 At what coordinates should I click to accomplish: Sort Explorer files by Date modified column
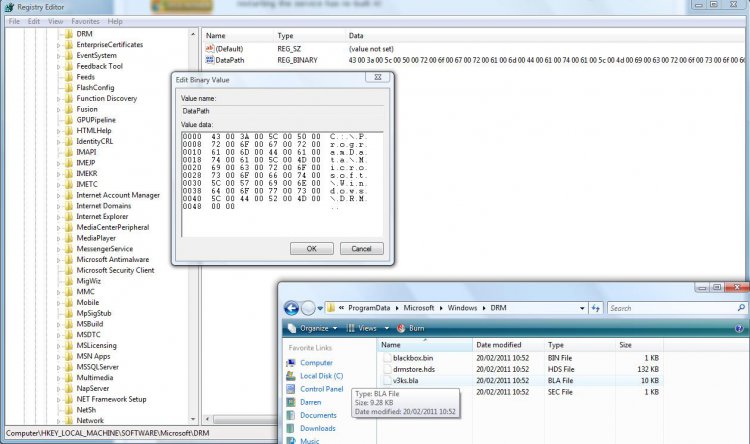(508, 344)
